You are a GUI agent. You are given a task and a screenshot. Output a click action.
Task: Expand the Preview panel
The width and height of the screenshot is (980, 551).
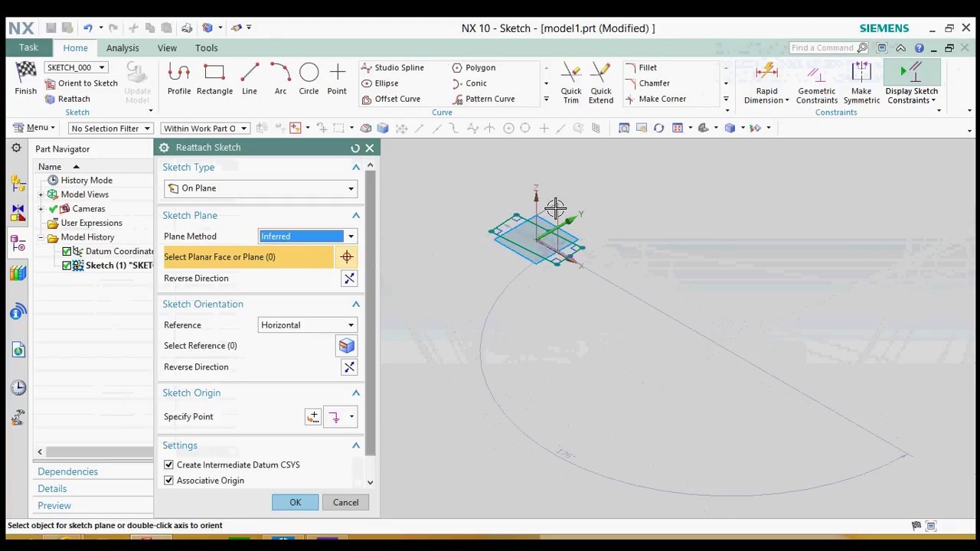[54, 506]
